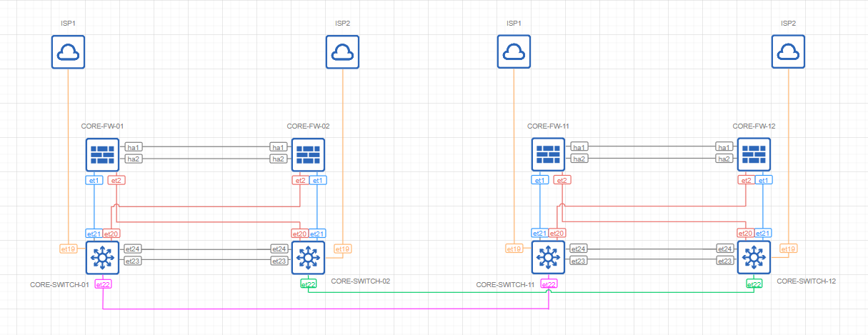Click ISP2 cloud linked to CORE-SWITCH-12
Screen dimensions: 868x335
coord(788,52)
